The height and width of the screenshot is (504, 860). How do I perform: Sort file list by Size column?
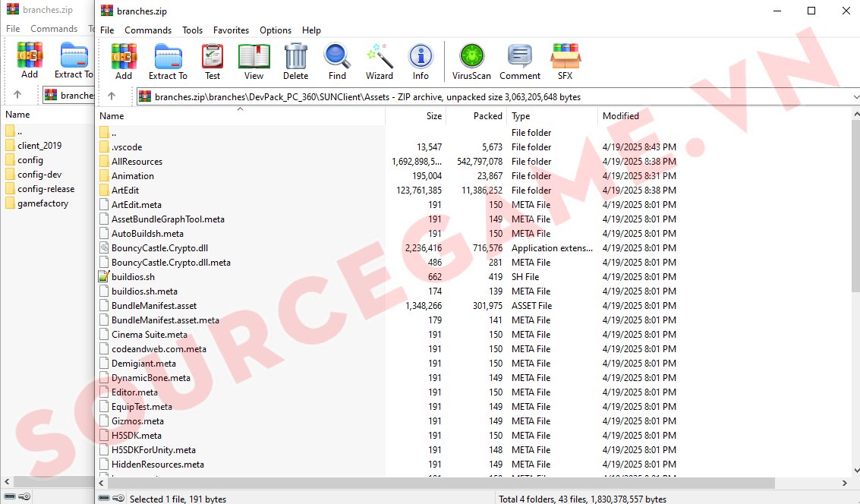(416, 115)
